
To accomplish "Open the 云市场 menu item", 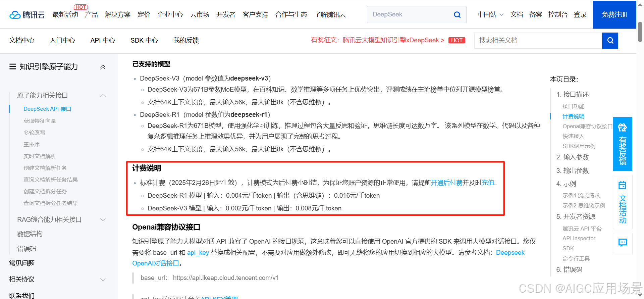I will [x=200, y=15].
